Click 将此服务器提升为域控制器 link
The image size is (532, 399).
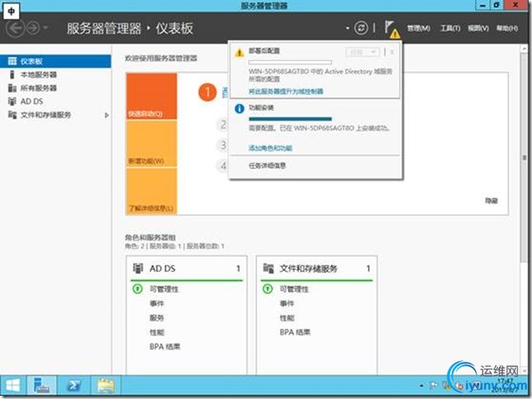[x=286, y=91]
